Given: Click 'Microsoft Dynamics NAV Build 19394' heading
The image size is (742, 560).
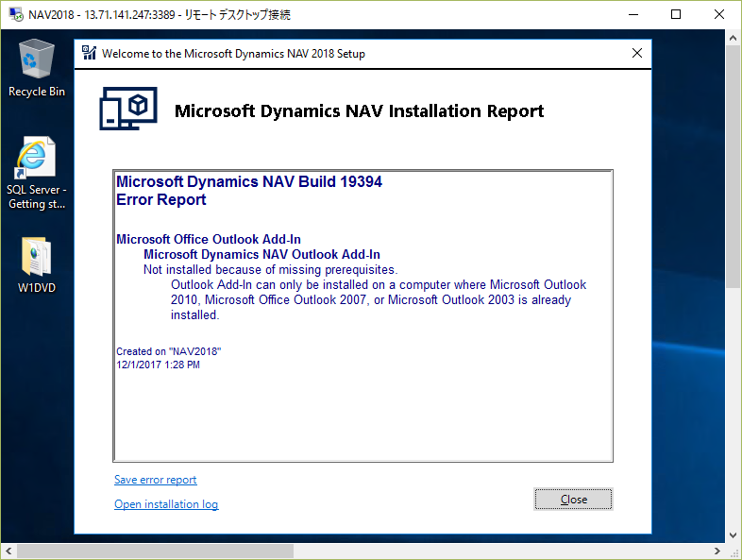Looking at the screenshot, I should click(249, 181).
